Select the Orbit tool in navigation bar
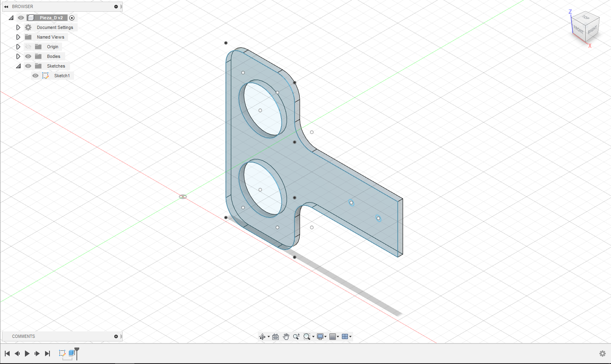611x364 pixels. pyautogui.click(x=262, y=337)
